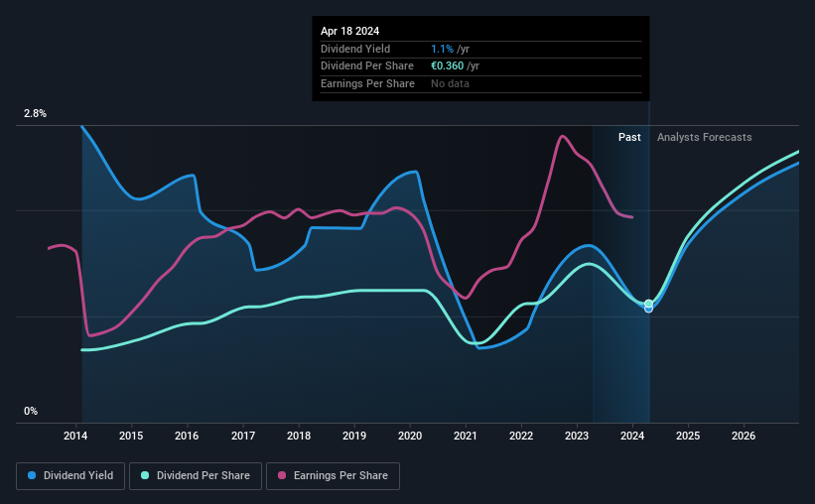Click the 2021 x-axis label
Viewport: 815px width, 504px height.
[x=466, y=436]
